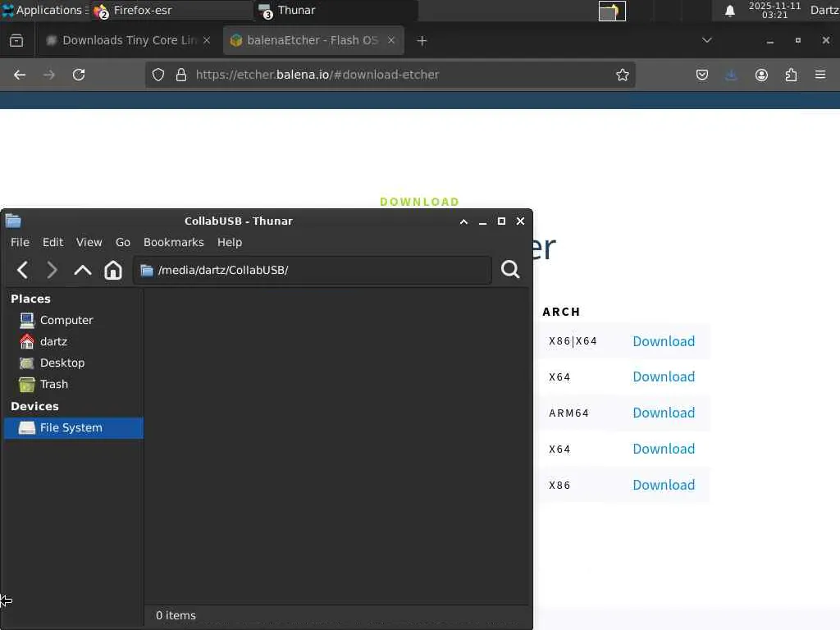Screen dimensions: 840x630
Task: Show Firefox downloads panel
Action: 731,75
